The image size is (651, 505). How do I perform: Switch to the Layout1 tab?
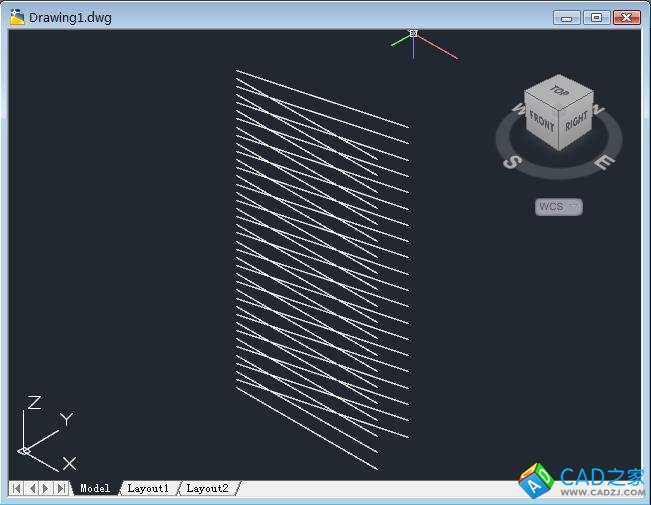tap(148, 488)
